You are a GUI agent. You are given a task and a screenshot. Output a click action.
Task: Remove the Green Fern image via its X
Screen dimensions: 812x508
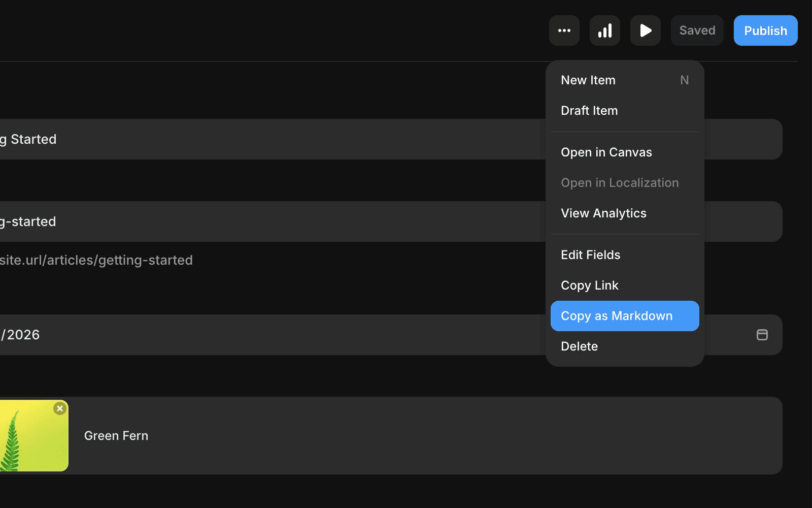coord(60,408)
